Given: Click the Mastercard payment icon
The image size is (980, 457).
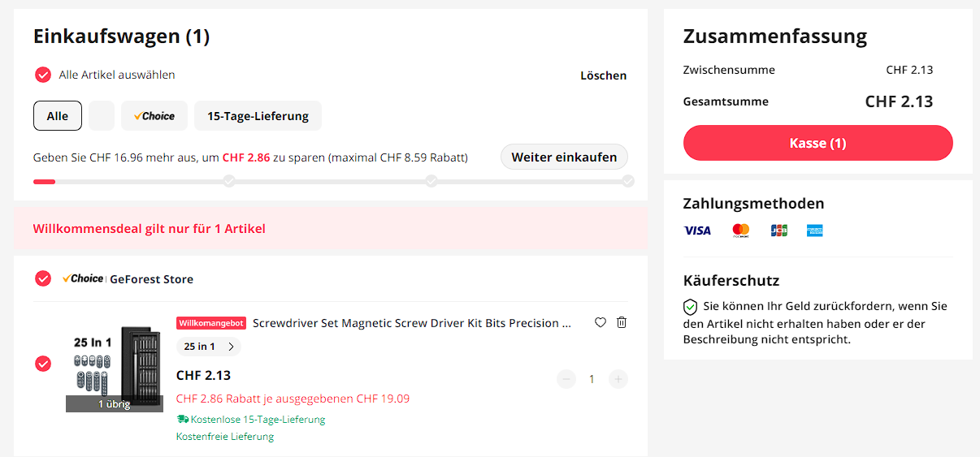Looking at the screenshot, I should 741,231.
